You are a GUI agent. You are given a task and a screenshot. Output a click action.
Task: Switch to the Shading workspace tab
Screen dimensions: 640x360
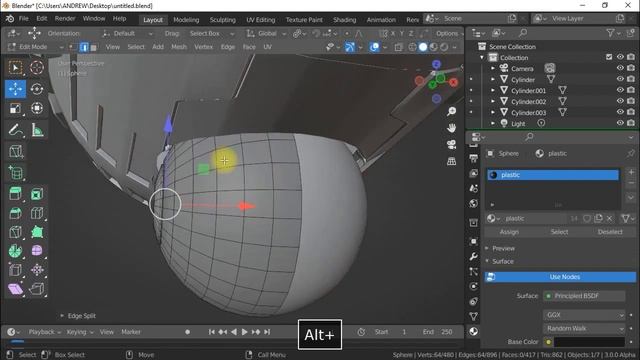(344, 20)
